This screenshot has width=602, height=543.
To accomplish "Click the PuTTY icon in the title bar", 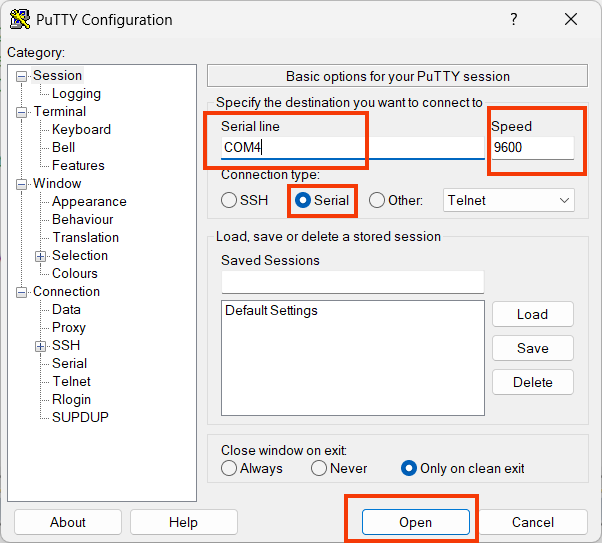I will (x=20, y=19).
